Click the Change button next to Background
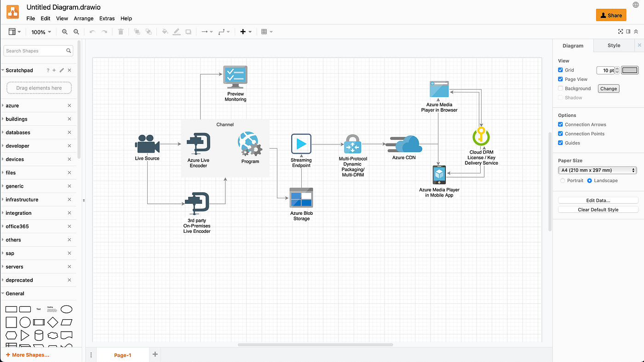 (608, 88)
